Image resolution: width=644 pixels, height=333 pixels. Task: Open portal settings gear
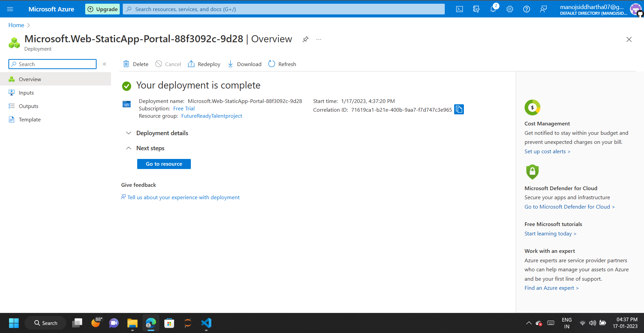click(509, 9)
